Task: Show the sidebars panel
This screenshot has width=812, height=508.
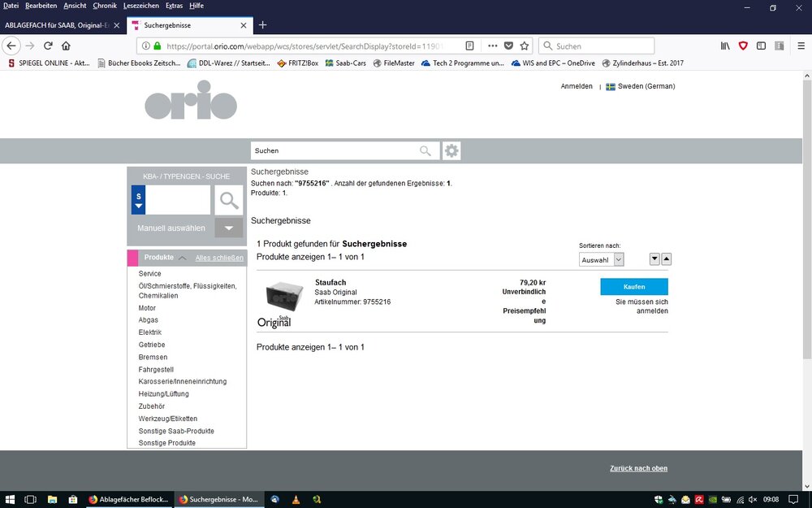Action: [762, 46]
